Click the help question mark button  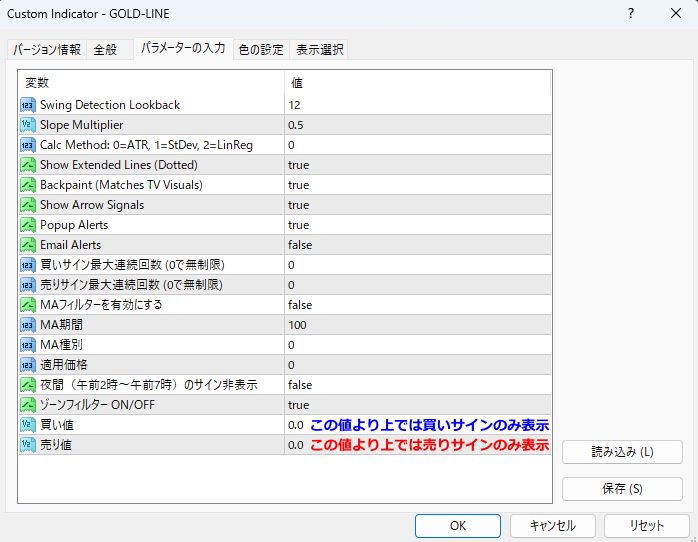click(631, 14)
